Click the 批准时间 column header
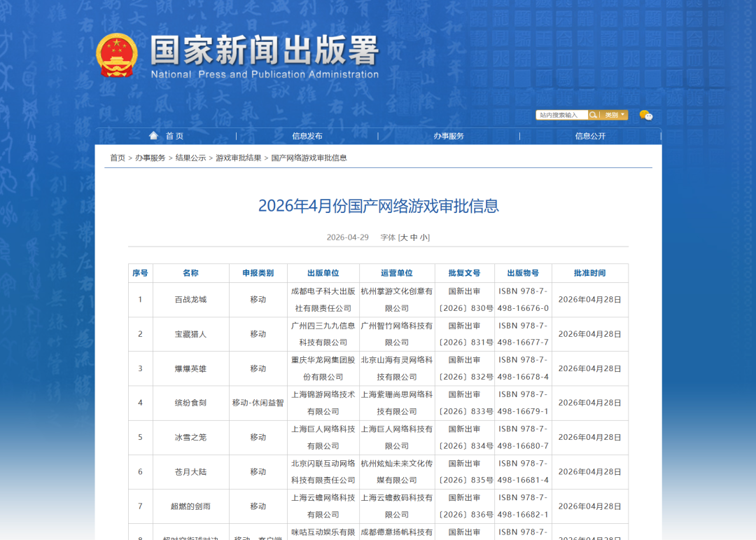Screen dimensions: 756x540 [589, 273]
